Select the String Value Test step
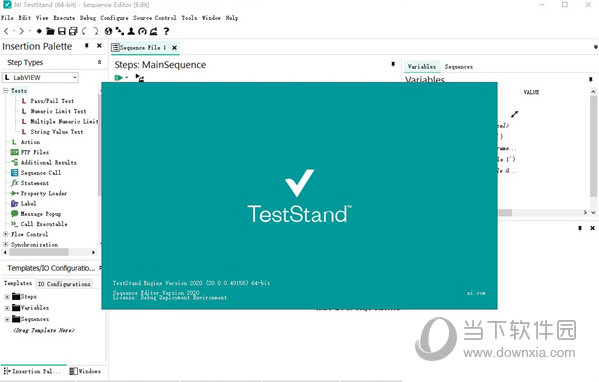Image resolution: width=599 pixels, height=382 pixels. 57,132
